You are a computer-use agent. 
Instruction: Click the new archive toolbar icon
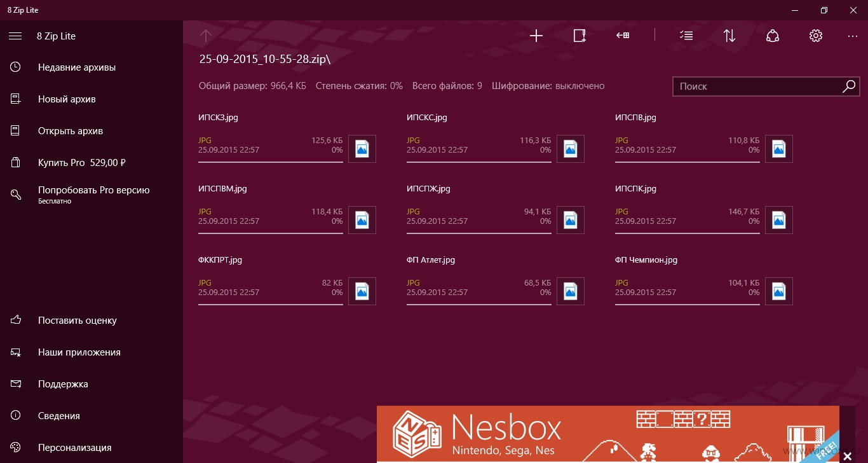580,36
